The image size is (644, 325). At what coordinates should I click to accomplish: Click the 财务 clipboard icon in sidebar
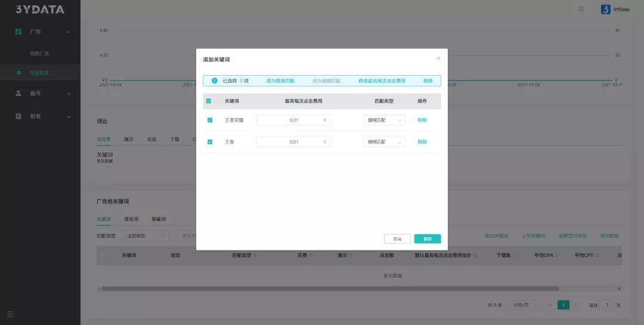18,116
